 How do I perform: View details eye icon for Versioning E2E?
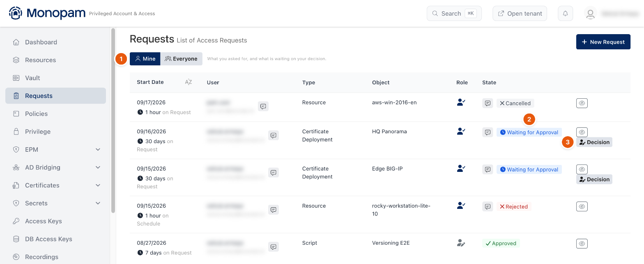(582, 243)
